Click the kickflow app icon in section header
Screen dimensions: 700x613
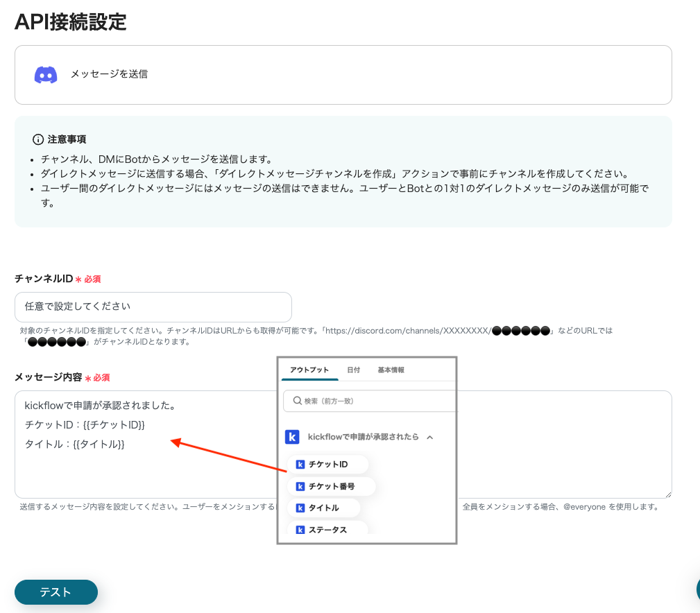(x=292, y=437)
